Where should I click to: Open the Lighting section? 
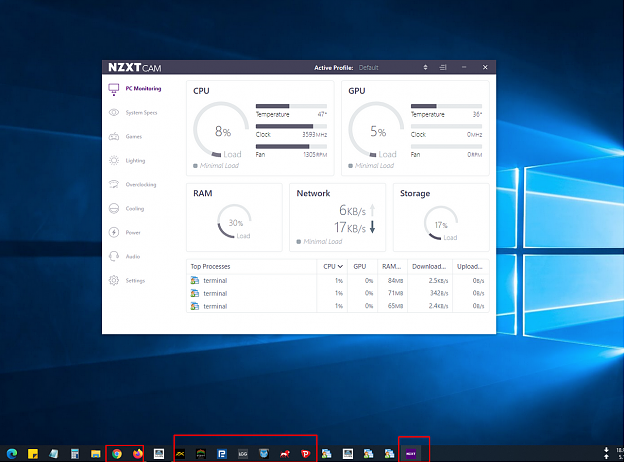click(x=127, y=161)
